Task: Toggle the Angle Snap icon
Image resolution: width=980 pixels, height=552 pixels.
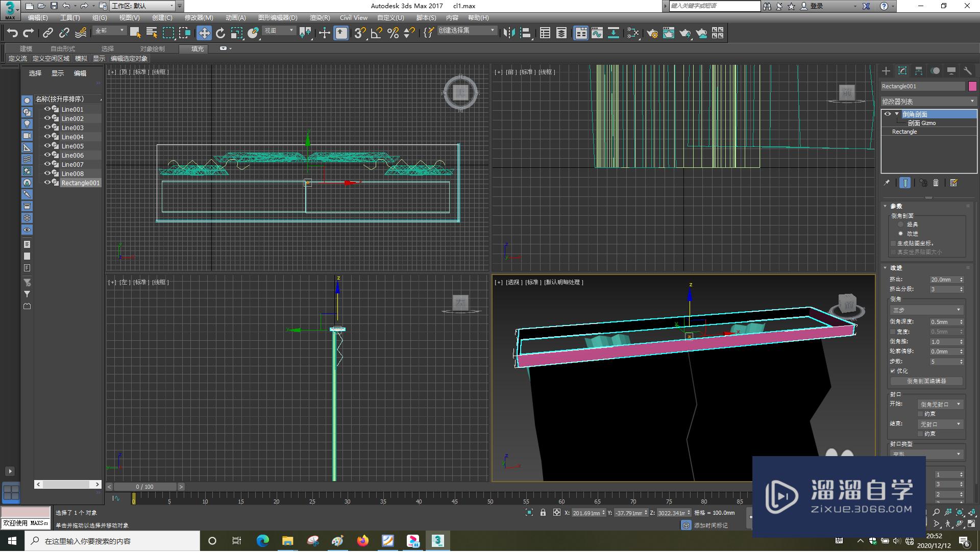Action: [377, 33]
